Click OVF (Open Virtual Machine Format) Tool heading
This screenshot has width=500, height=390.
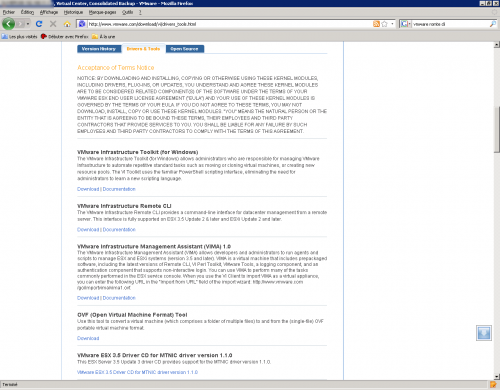coord(132,315)
